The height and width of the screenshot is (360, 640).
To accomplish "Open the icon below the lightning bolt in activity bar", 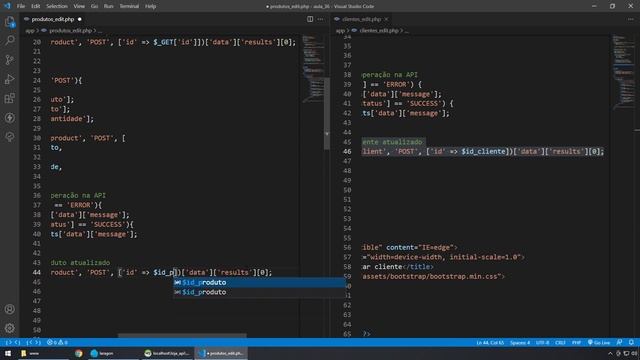I will pos(10,137).
